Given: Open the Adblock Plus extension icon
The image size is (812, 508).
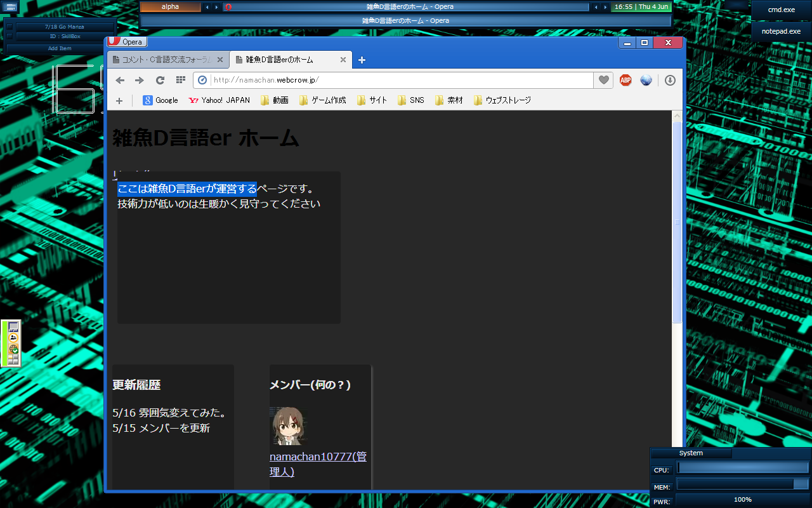Looking at the screenshot, I should (x=625, y=80).
